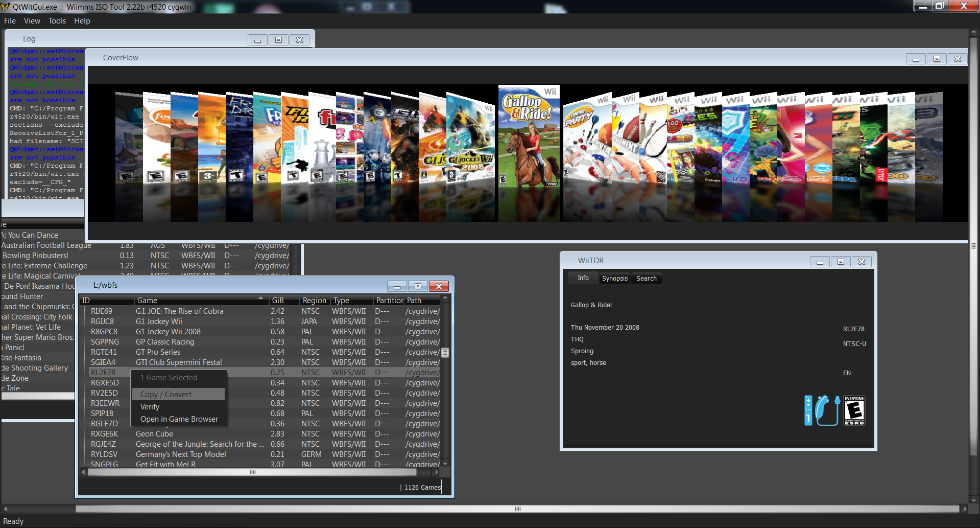Click the L:/wbfs horizontal scrollbar
The image size is (980, 528).
[252, 472]
